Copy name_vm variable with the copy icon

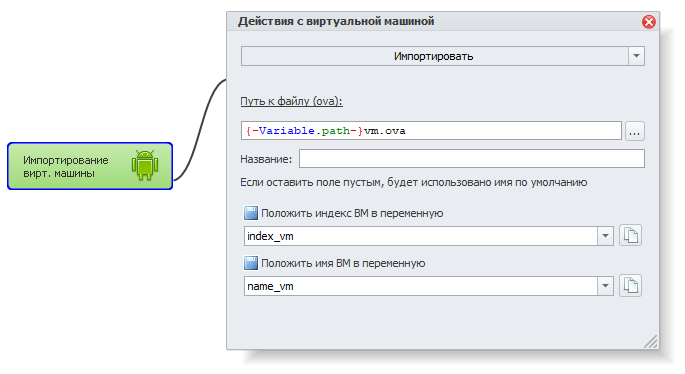[630, 286]
